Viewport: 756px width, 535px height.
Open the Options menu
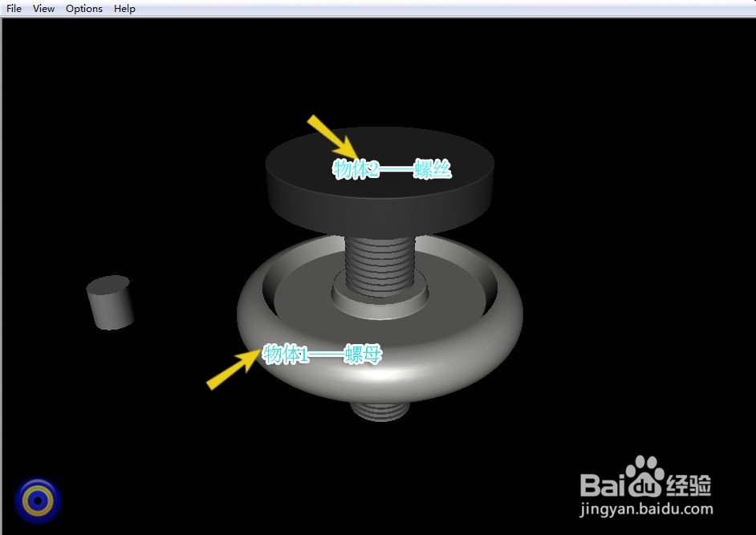pyautogui.click(x=84, y=9)
